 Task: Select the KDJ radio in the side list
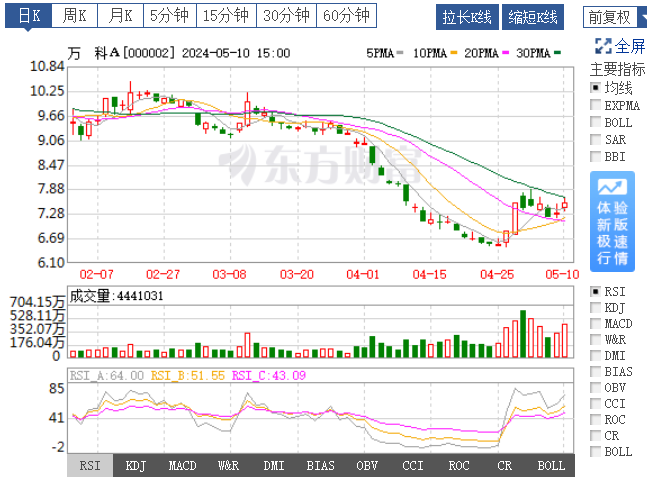click(595, 307)
